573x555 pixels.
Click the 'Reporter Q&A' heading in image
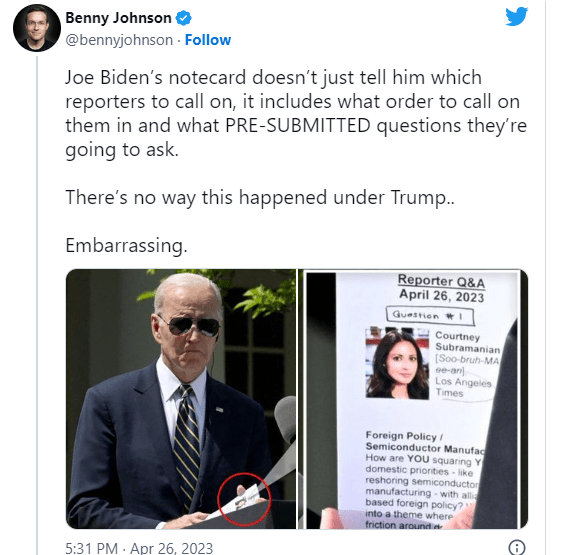coord(441,281)
